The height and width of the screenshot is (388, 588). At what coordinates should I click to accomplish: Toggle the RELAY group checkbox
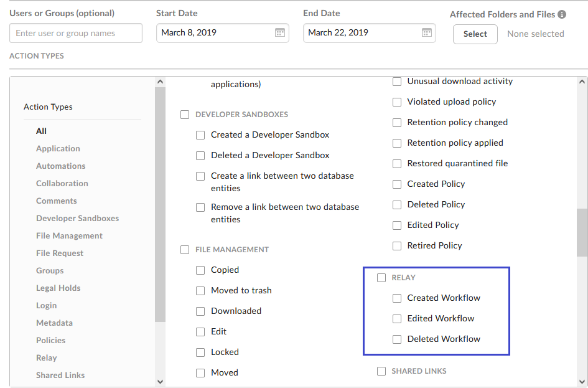click(381, 278)
